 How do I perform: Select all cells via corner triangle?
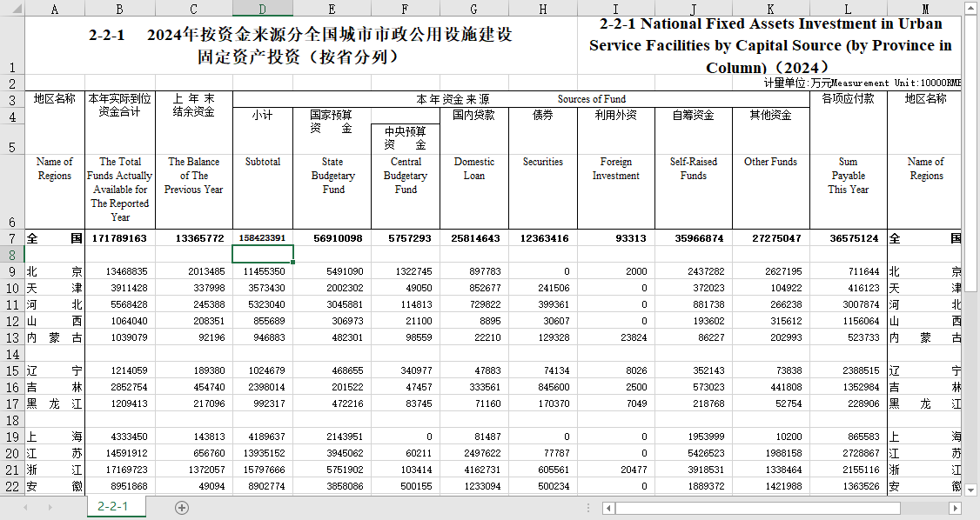click(12, 8)
